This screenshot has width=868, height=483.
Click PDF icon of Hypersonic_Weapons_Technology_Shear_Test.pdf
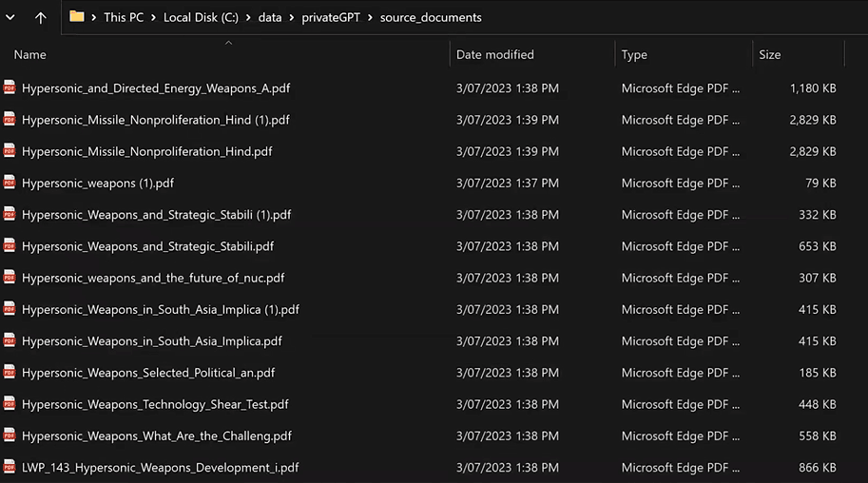pyautogui.click(x=10, y=404)
